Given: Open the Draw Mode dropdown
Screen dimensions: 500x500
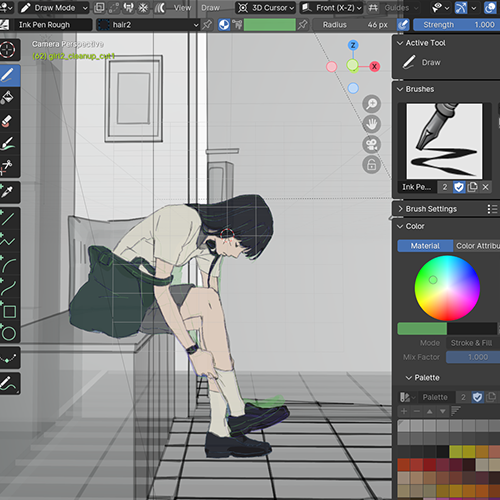Looking at the screenshot, I should click(x=53, y=8).
